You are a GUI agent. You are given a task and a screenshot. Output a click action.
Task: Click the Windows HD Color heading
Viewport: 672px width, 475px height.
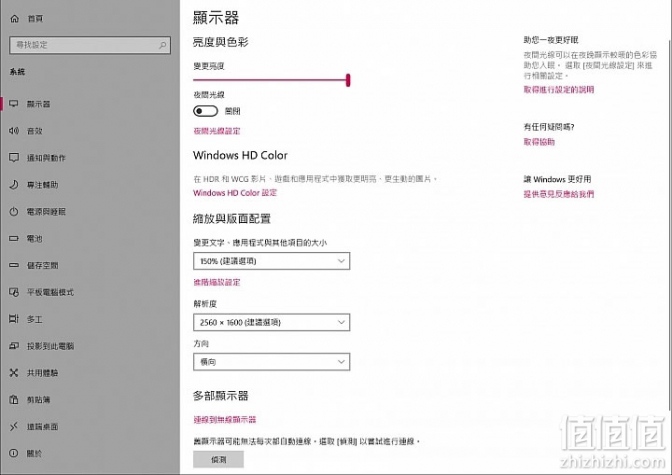pos(240,155)
